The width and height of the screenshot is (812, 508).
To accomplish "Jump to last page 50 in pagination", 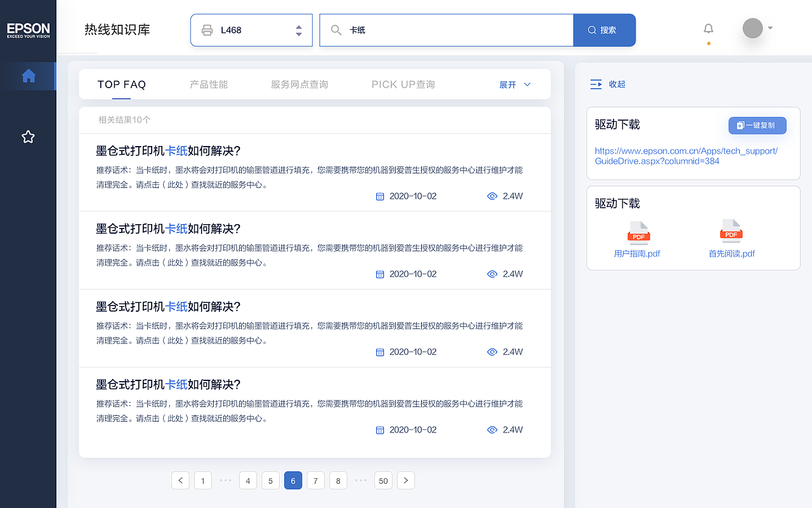I will click(x=383, y=481).
